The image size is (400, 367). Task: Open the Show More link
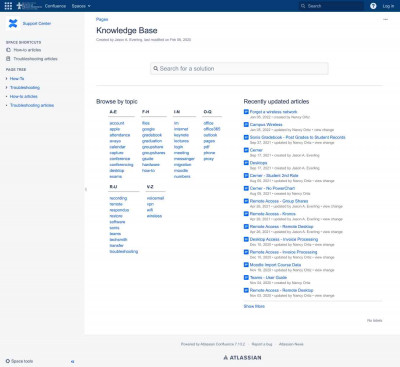pos(254,306)
